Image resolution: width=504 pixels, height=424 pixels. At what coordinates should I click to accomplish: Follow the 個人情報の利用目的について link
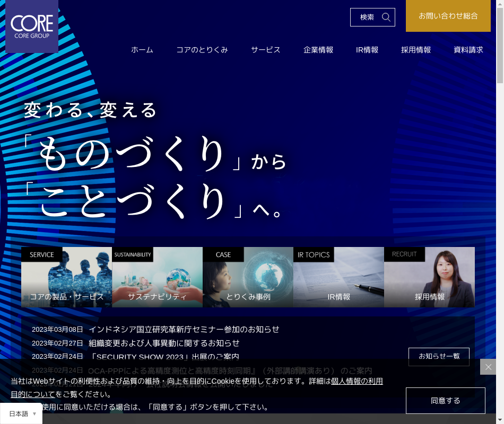[357, 381]
